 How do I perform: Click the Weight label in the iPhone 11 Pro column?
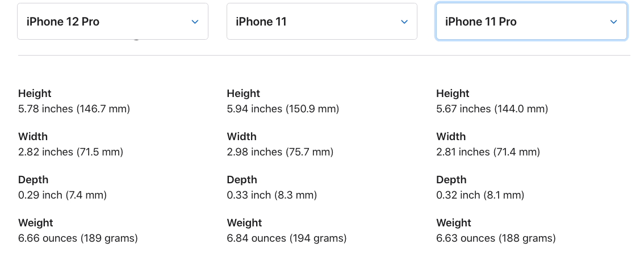pyautogui.click(x=454, y=223)
